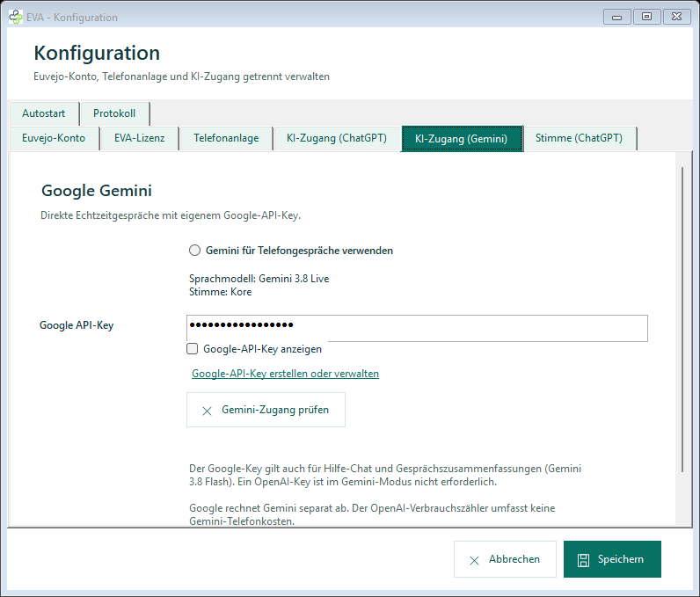This screenshot has width=700, height=597.
Task: Maximize the EVA Konfiguration window
Action: click(646, 17)
